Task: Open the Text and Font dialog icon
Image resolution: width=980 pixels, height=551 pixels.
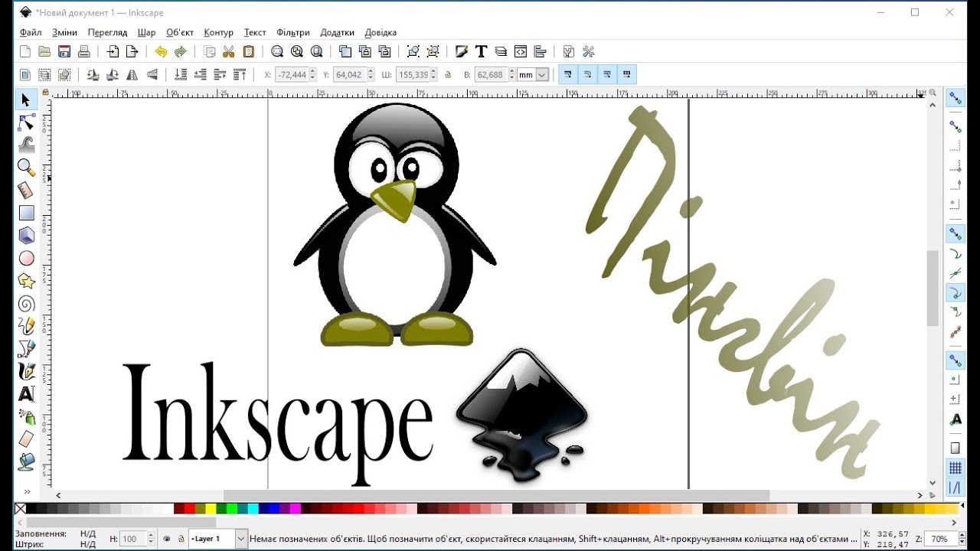Action: (x=481, y=51)
